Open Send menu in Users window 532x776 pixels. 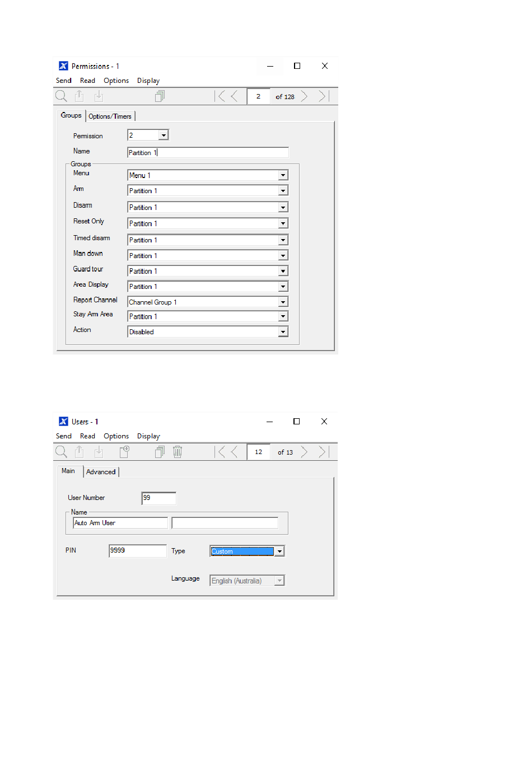click(x=64, y=436)
